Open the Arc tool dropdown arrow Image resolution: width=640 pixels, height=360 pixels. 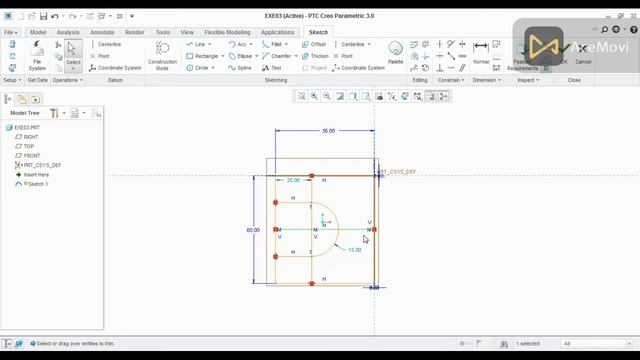point(251,44)
